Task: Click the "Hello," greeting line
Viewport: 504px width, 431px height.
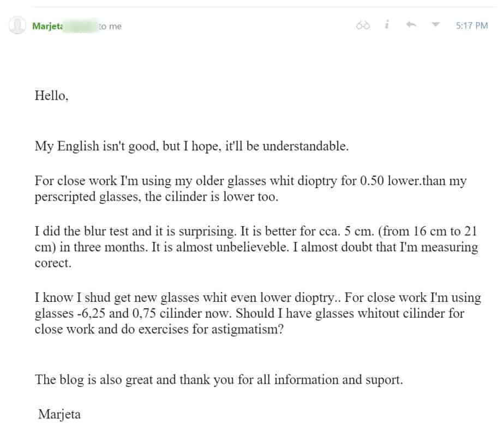Action: pos(52,96)
